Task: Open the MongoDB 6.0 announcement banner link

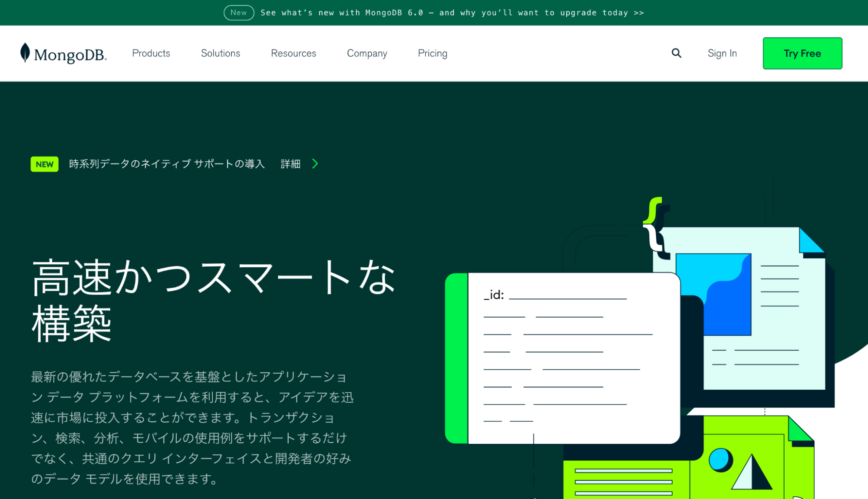Action: point(452,13)
